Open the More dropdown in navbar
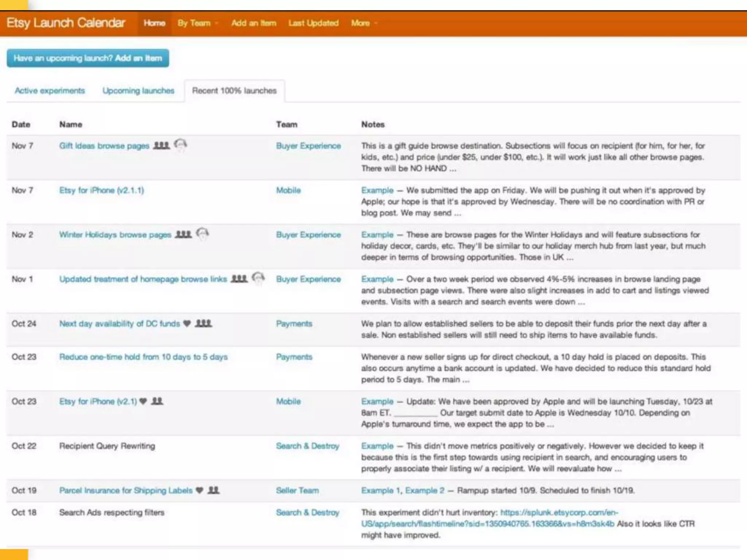This screenshot has height=560, width=747. point(363,23)
